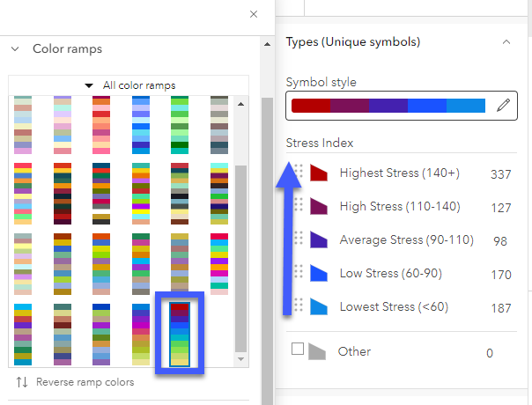Click the High Stress purple symbol icon
This screenshot has width=532, height=405.
pyautogui.click(x=319, y=206)
